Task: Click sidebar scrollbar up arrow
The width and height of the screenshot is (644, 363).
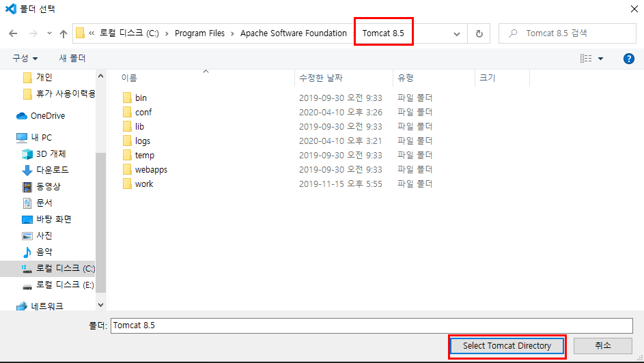Action: click(100, 76)
